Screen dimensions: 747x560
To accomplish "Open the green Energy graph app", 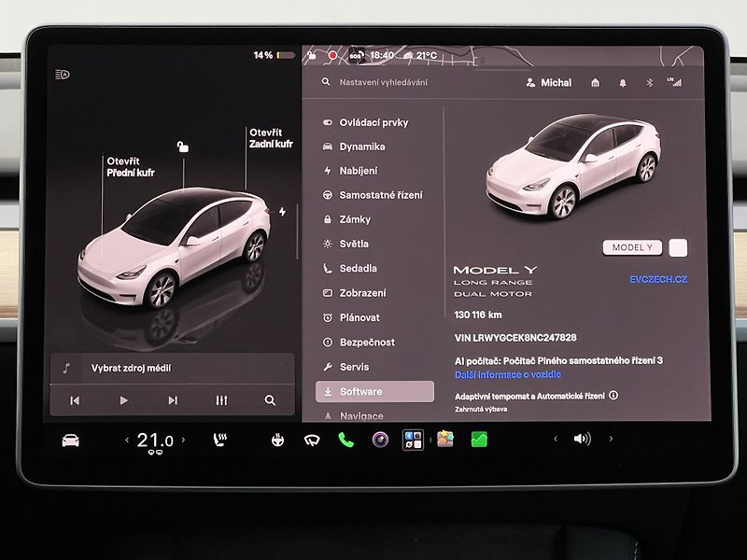I will tap(479, 439).
